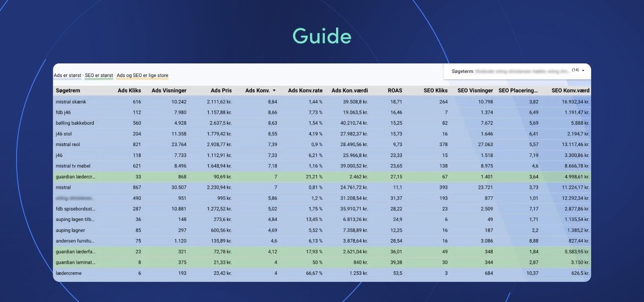Sort by SEO Placering column header

pos(518,91)
